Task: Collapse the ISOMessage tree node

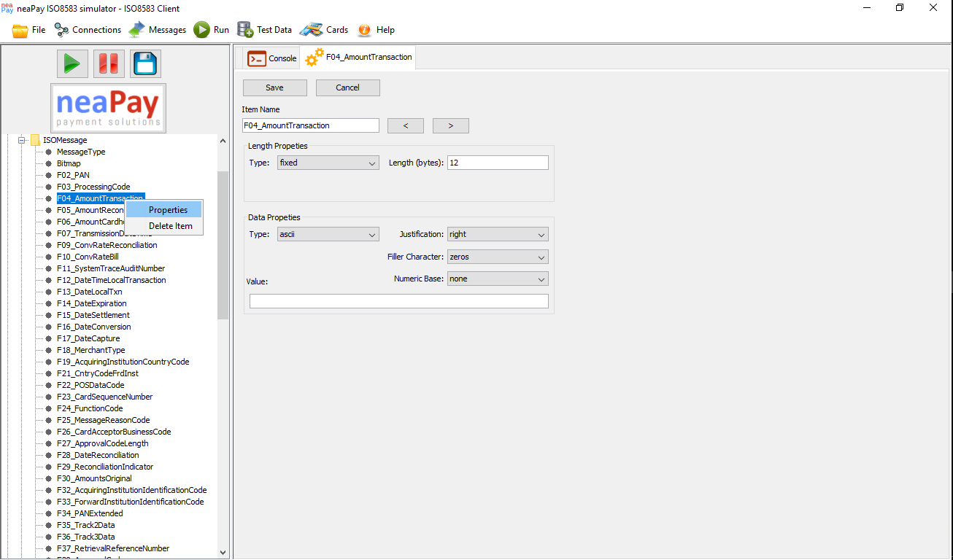Action: 23,140
